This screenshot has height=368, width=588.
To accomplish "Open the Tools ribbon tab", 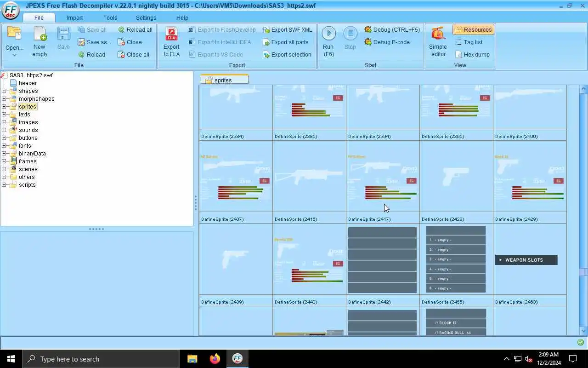I will 110,17.
